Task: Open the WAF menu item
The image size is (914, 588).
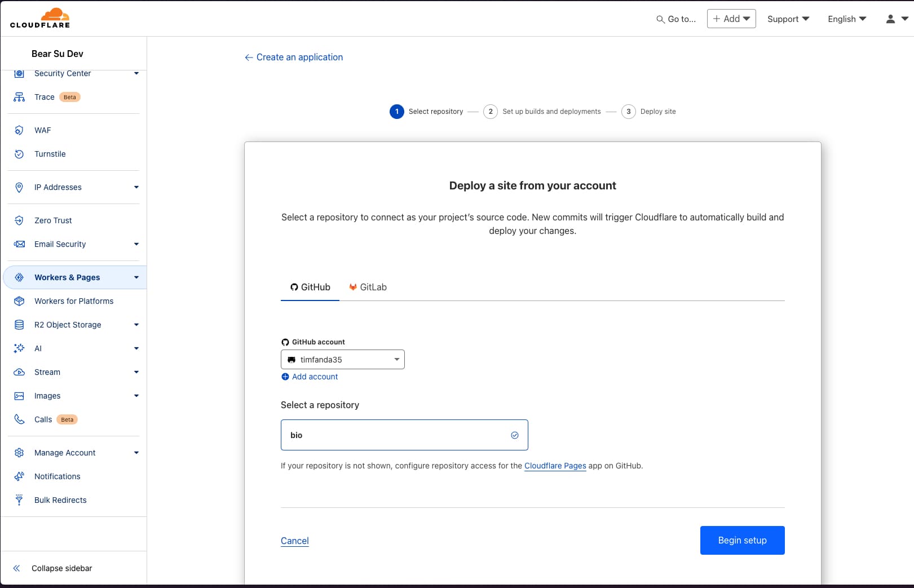Action: (43, 130)
